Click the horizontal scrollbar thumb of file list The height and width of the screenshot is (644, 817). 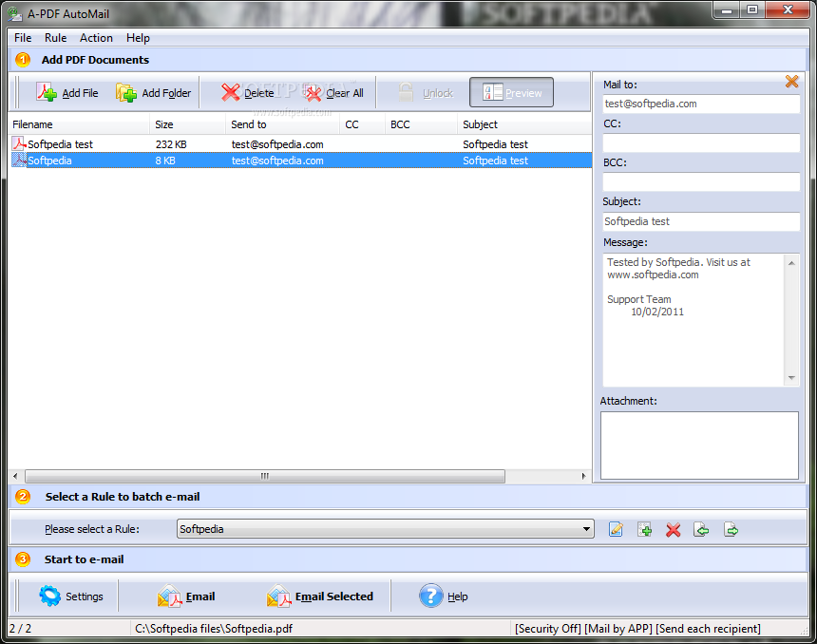click(x=265, y=476)
